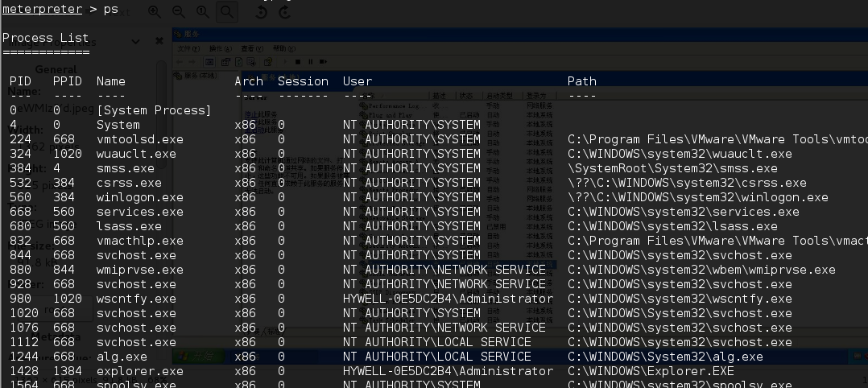
Task: Click the wbem\wmiprvse.exe path
Action: coord(701,270)
